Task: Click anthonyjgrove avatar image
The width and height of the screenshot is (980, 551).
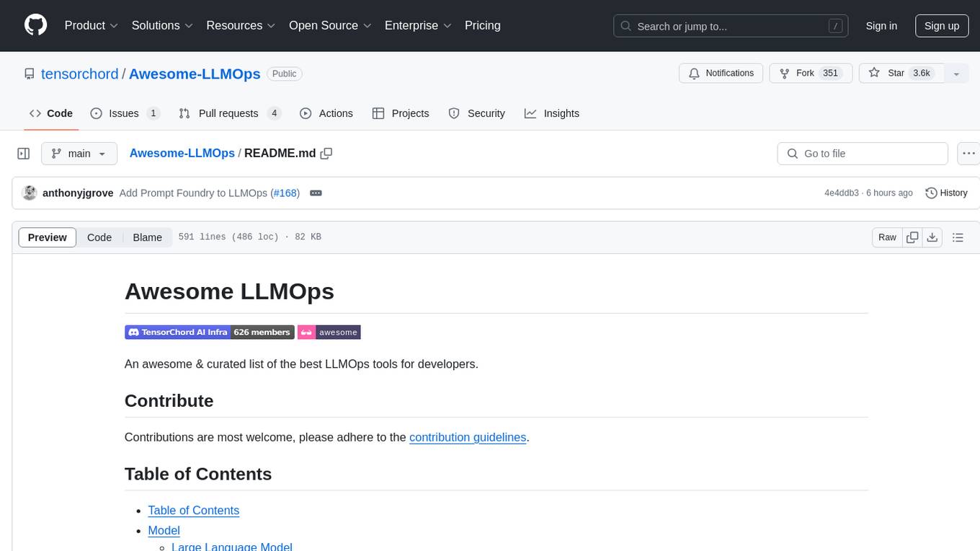Action: coord(30,193)
